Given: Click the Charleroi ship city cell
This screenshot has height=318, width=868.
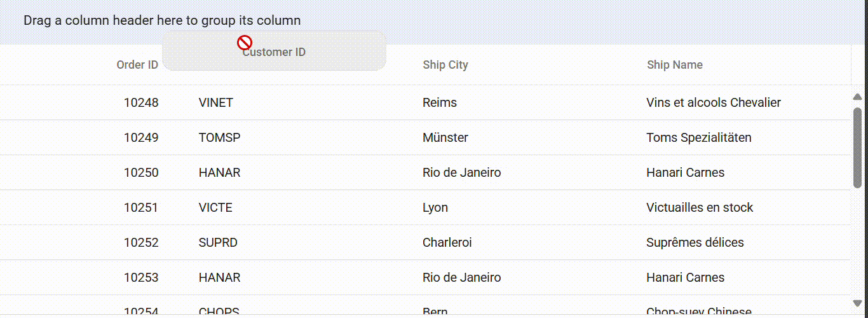Looking at the screenshot, I should [x=447, y=242].
